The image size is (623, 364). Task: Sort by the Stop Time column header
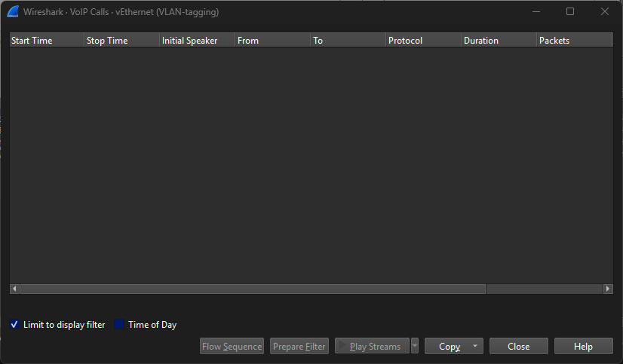coord(122,41)
